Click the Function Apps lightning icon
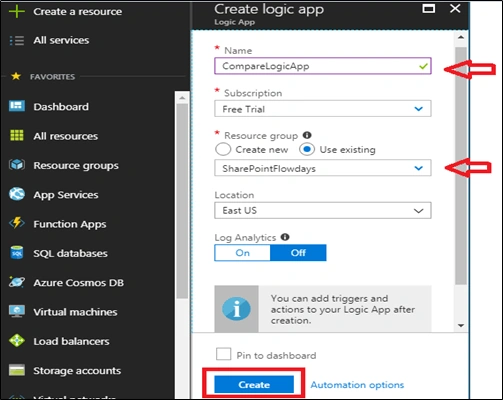The image size is (503, 400). click(x=17, y=223)
